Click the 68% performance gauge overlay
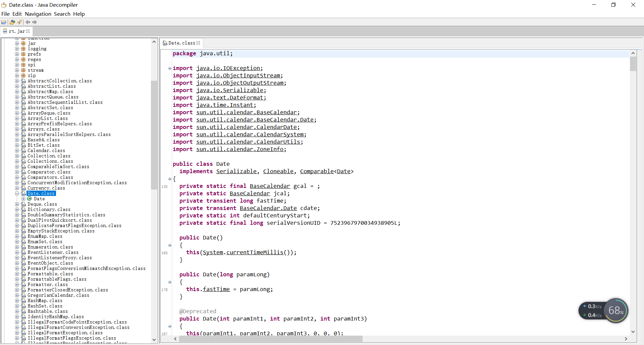Screen dimensions: 644x345 [616, 310]
